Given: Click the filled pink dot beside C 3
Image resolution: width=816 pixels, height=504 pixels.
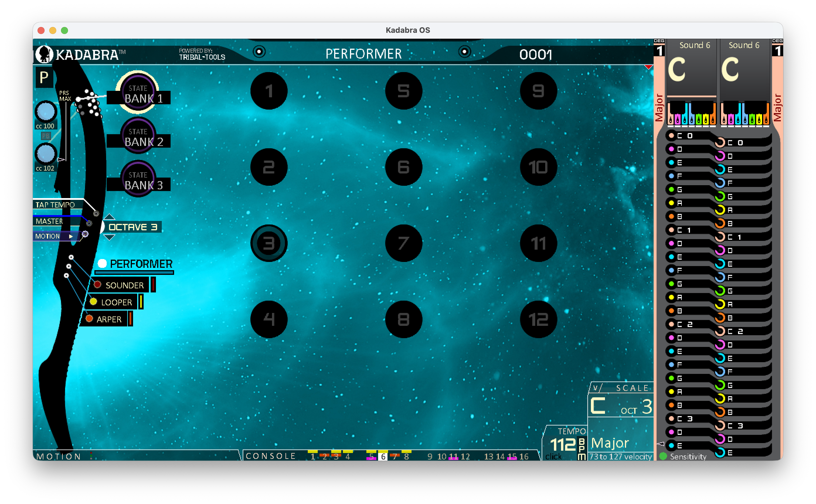Looking at the screenshot, I should click(671, 419).
